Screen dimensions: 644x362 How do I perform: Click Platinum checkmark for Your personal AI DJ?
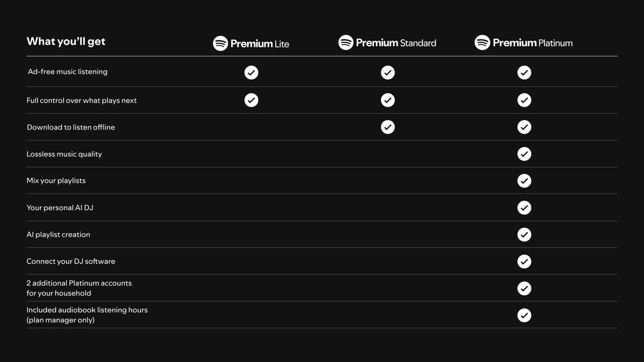(x=524, y=208)
